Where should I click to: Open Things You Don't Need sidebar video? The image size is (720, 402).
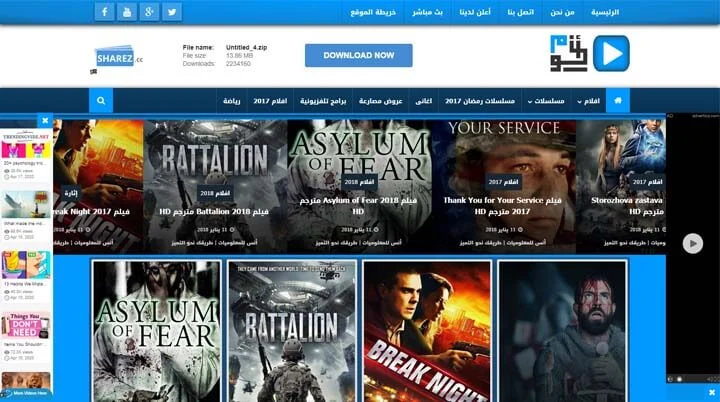[26, 326]
